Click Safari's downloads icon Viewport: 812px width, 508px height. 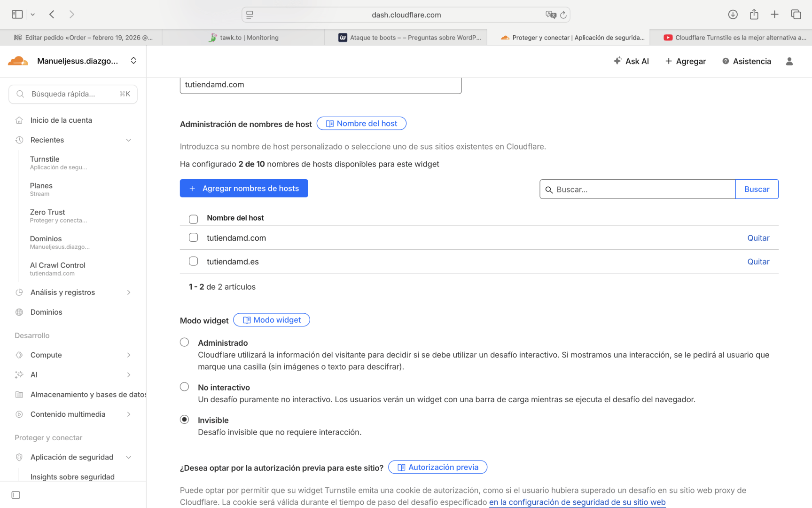[733, 15]
